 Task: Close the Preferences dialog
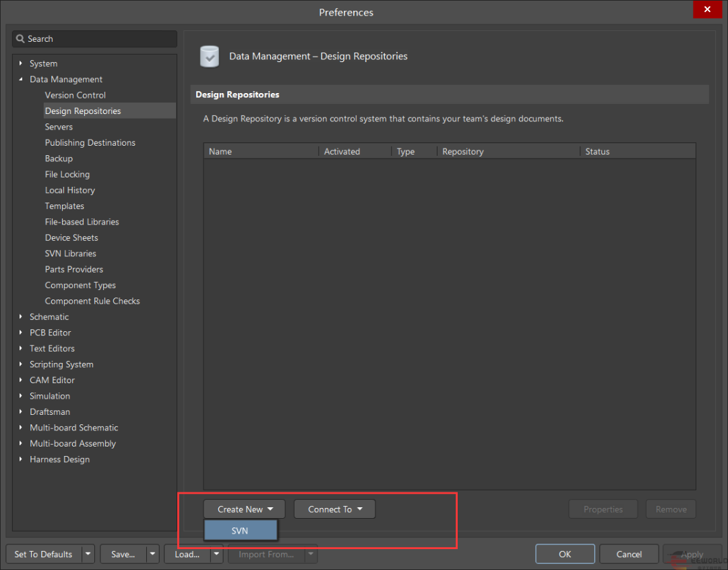707,9
